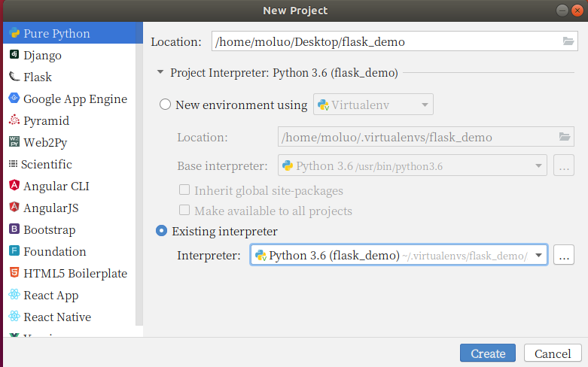The width and height of the screenshot is (588, 367).
Task: Choose AngularJS project type
Action: (x=69, y=207)
